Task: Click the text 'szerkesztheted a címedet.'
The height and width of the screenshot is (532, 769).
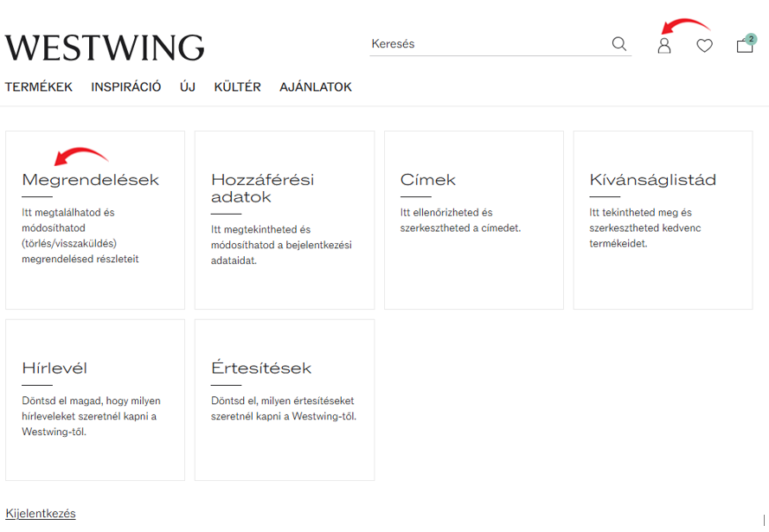Action: 460,228
